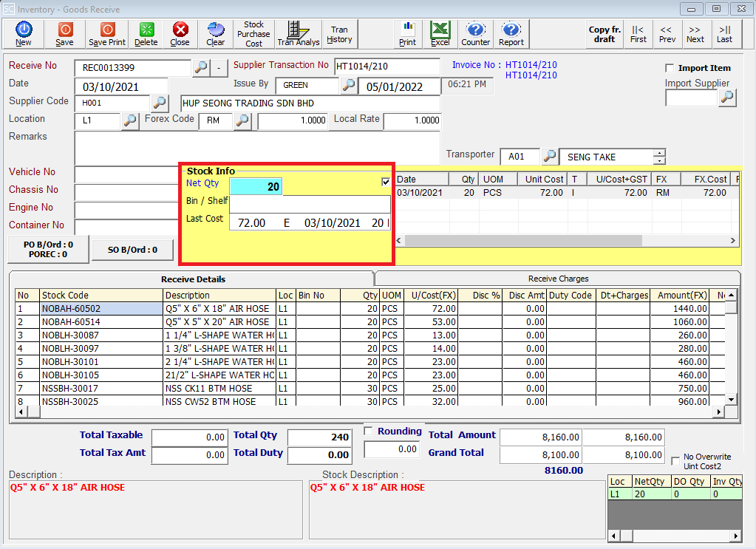Go to Last record
The height and width of the screenshot is (549, 756).
point(724,34)
